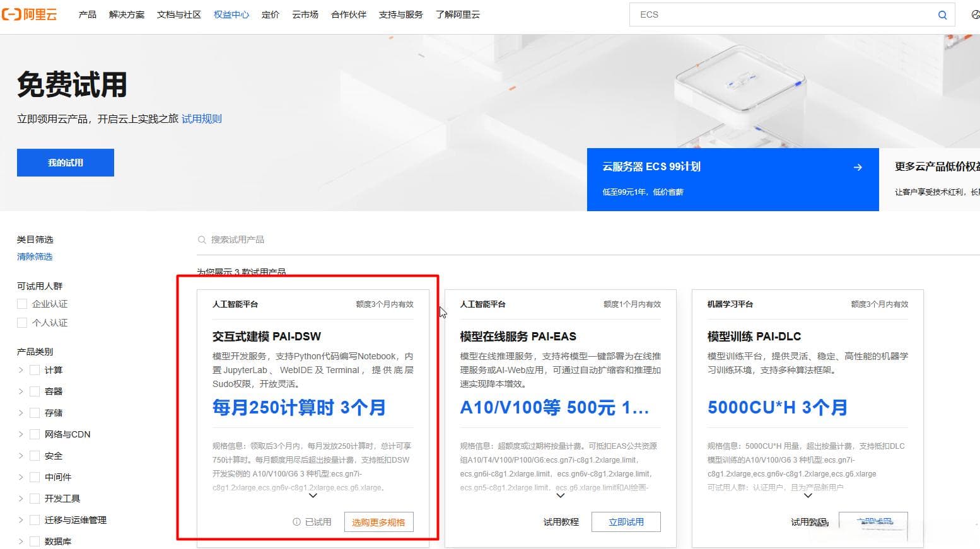Expand PAI-EAS card details chevron
Image resolution: width=980 pixels, height=549 pixels.
(561, 496)
